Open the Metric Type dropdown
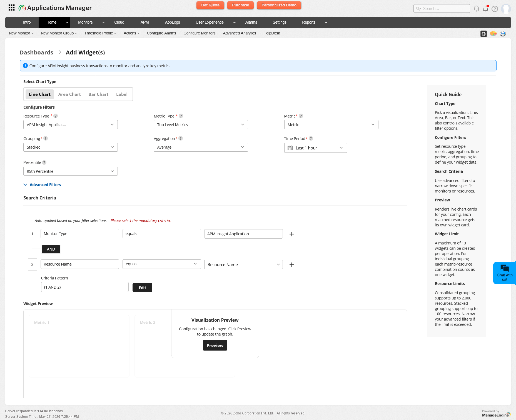The width and height of the screenshot is (516, 420). coord(201,125)
